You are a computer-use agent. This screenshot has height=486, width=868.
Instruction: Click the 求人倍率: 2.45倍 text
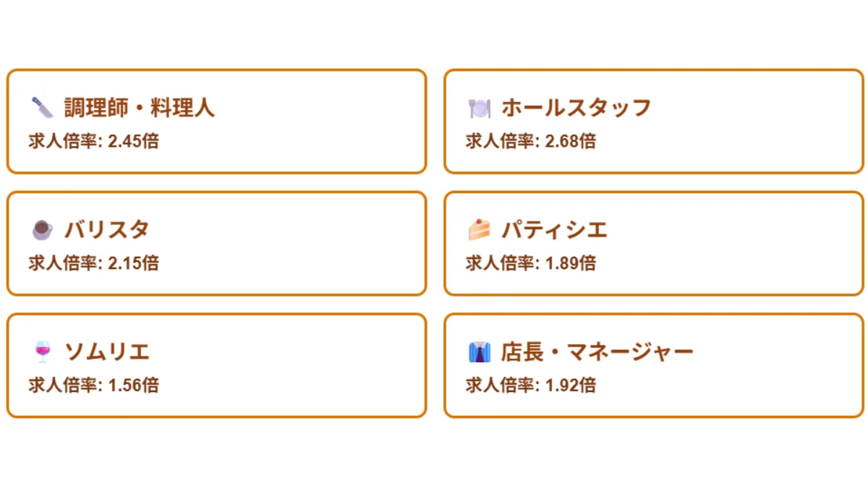94,141
